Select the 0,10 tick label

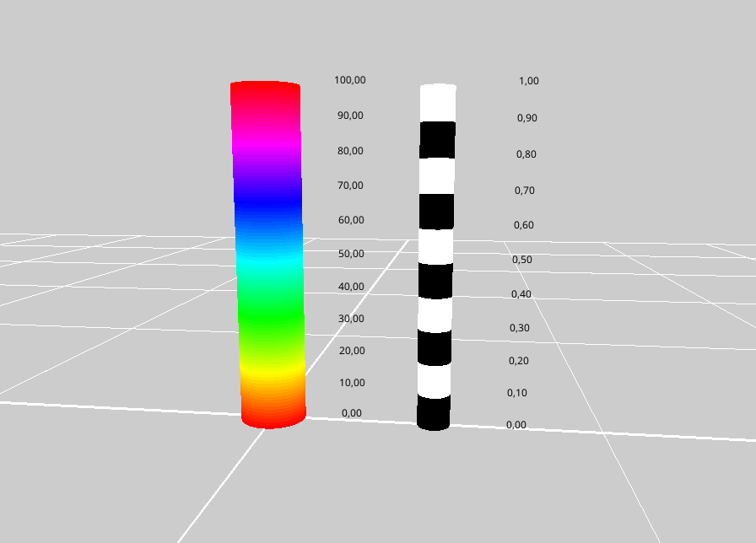(517, 393)
